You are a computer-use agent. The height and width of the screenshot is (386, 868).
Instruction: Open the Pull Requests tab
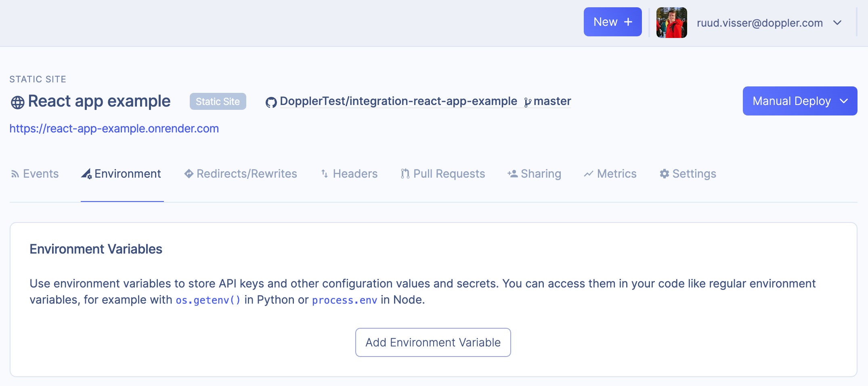tap(443, 174)
